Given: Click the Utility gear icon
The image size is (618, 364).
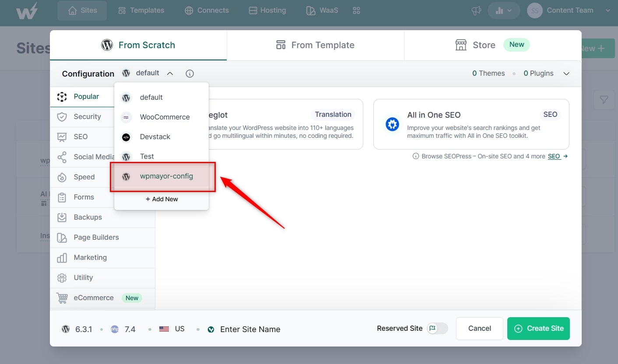Looking at the screenshot, I should [62, 278].
